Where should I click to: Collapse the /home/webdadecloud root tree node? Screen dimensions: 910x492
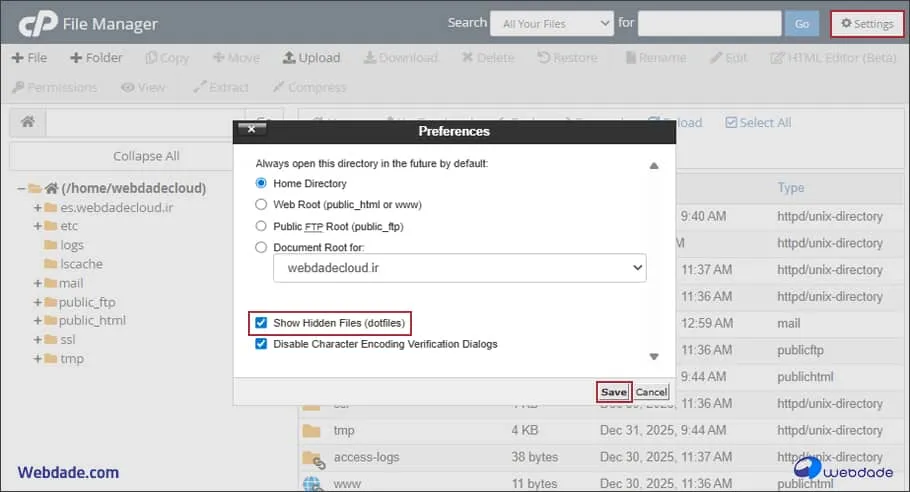pyautogui.click(x=21, y=189)
